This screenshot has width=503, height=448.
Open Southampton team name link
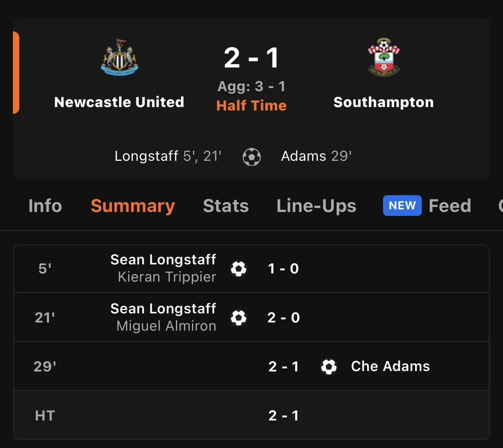pyautogui.click(x=383, y=102)
